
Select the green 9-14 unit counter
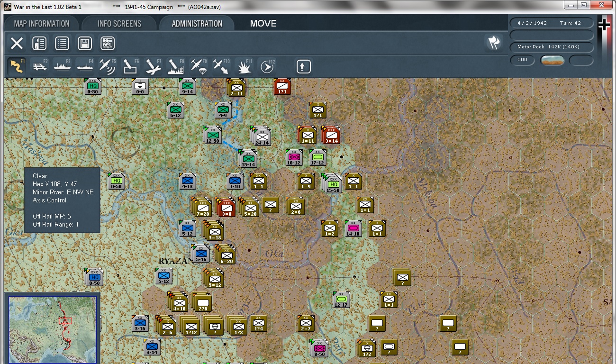(x=187, y=86)
